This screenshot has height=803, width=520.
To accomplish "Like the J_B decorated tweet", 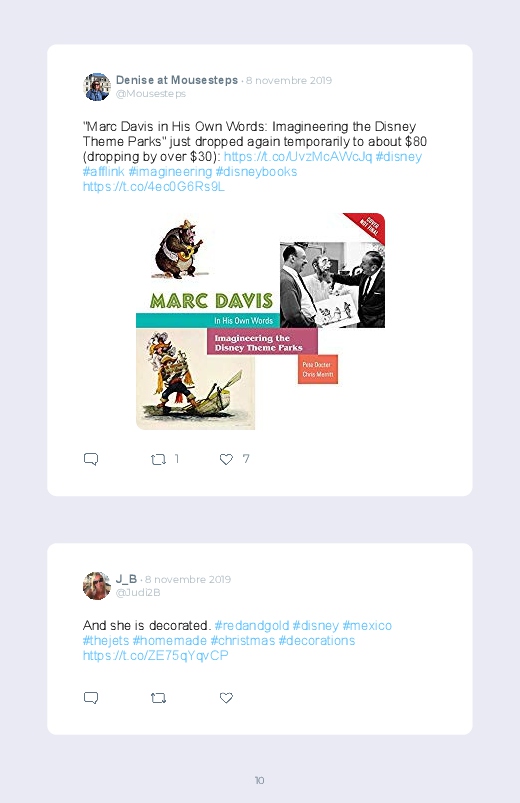I will (x=226, y=698).
